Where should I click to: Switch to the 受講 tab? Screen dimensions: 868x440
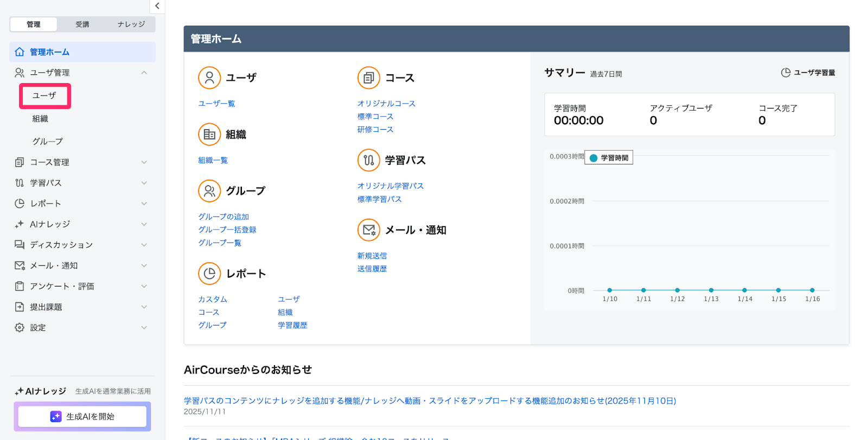tap(82, 24)
